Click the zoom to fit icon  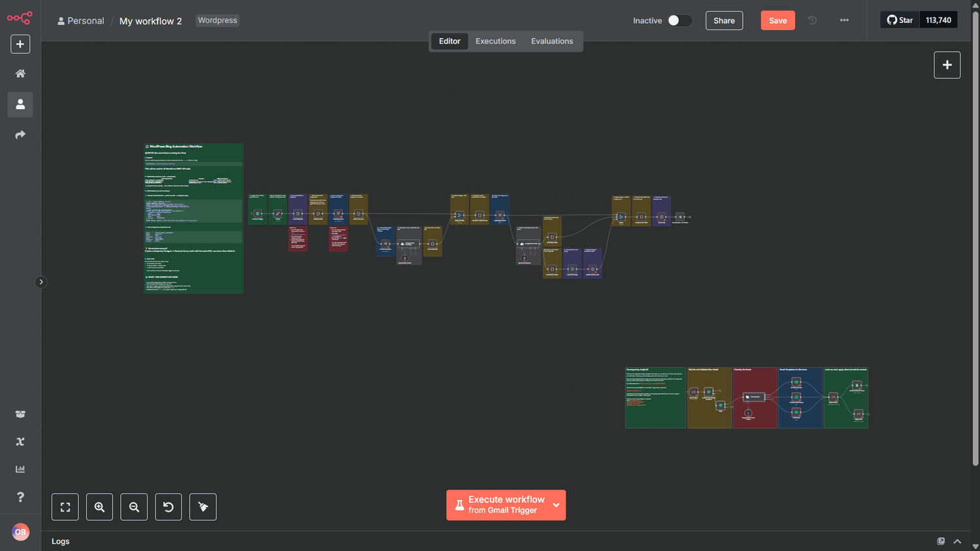pyautogui.click(x=65, y=507)
